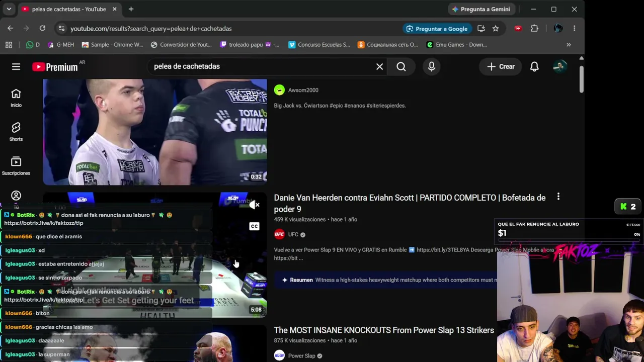644x362 pixels.
Task: Open new browser tab
Action: click(131, 9)
